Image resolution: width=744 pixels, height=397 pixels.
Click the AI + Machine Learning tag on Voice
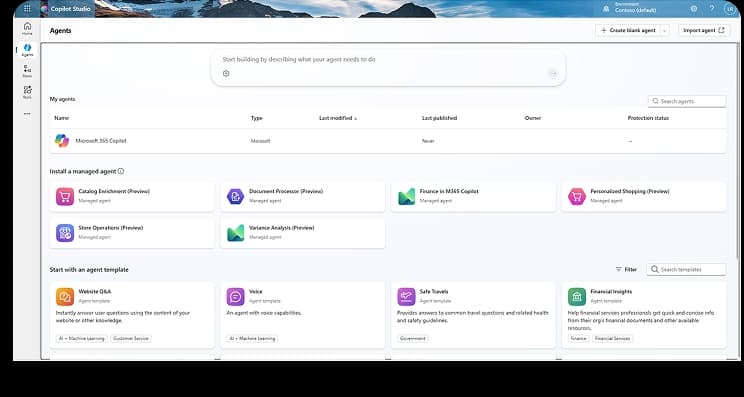[252, 339]
